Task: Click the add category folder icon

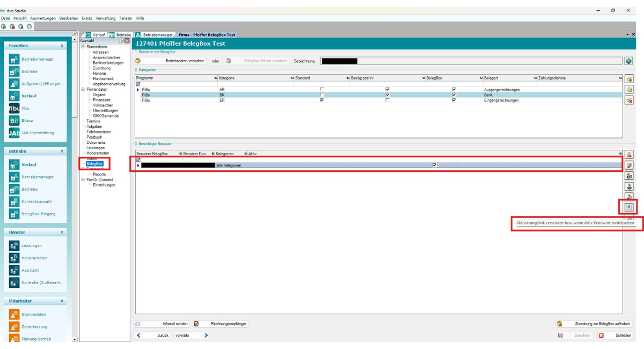Action: coord(629,79)
